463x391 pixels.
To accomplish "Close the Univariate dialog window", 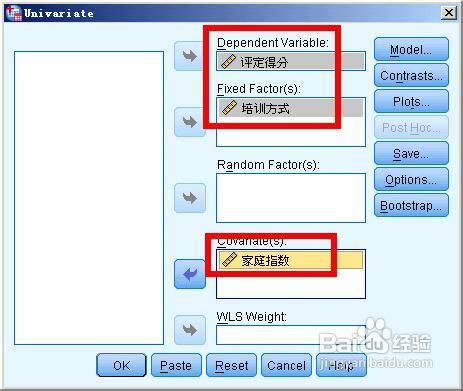I will click(x=449, y=13).
